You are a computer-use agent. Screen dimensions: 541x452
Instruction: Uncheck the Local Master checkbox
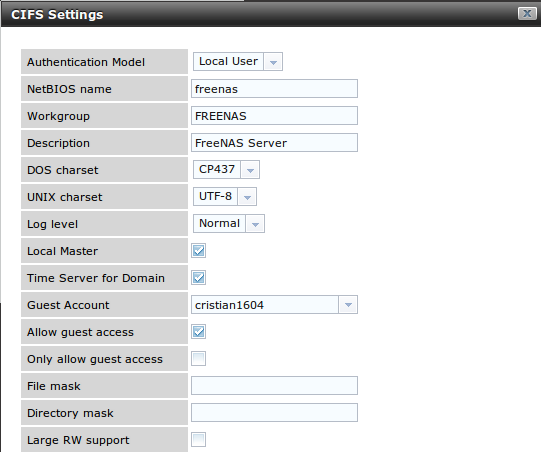tap(198, 250)
